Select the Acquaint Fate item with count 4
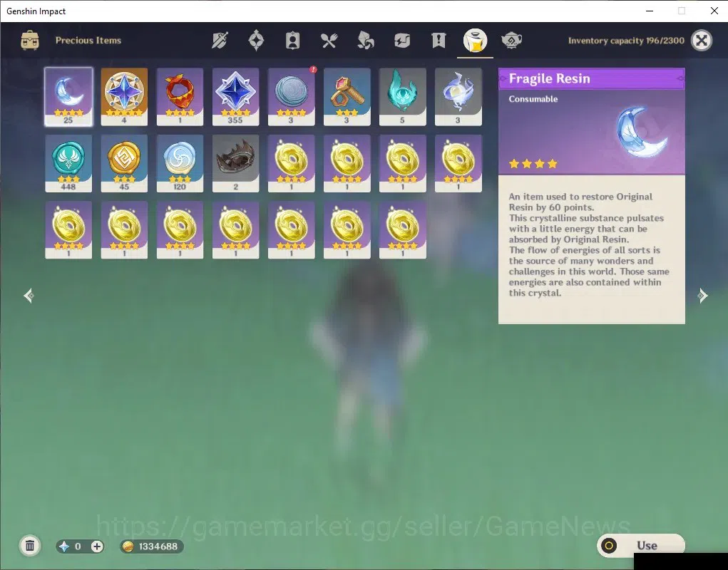The height and width of the screenshot is (570, 728). tap(124, 96)
